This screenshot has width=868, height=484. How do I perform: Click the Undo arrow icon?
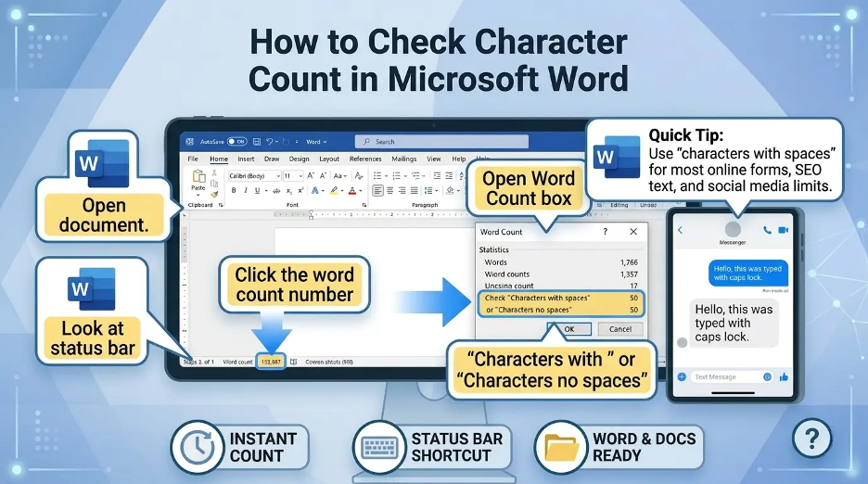click(x=269, y=142)
